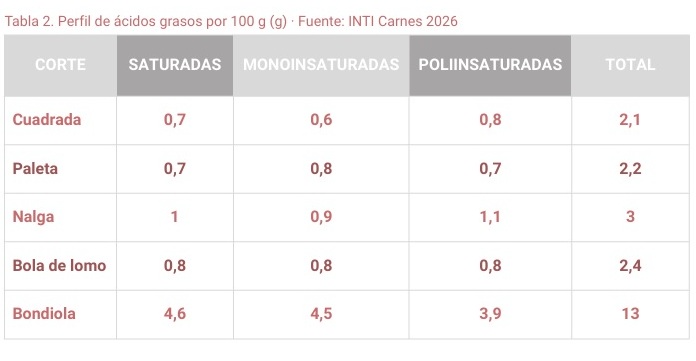
Task: Click the POLIINSATURADAS column header
Action: [490, 65]
